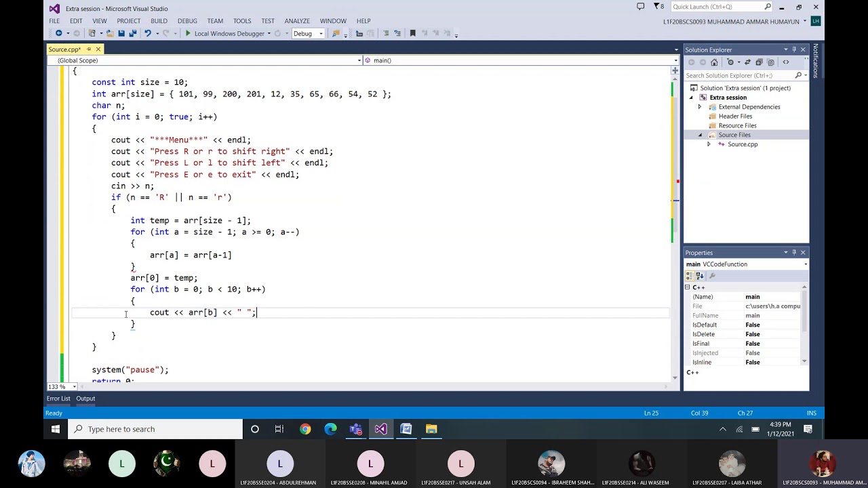Select Source.cpp in Solution Explorer

point(743,144)
